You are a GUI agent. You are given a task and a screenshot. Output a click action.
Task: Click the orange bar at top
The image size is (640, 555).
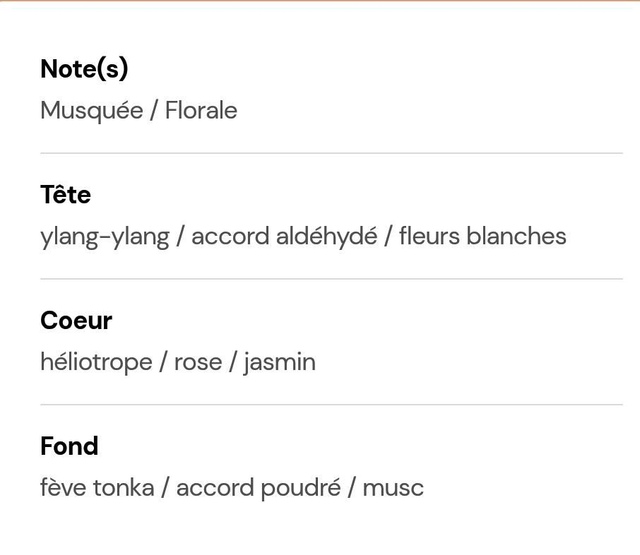(x=320, y=1)
